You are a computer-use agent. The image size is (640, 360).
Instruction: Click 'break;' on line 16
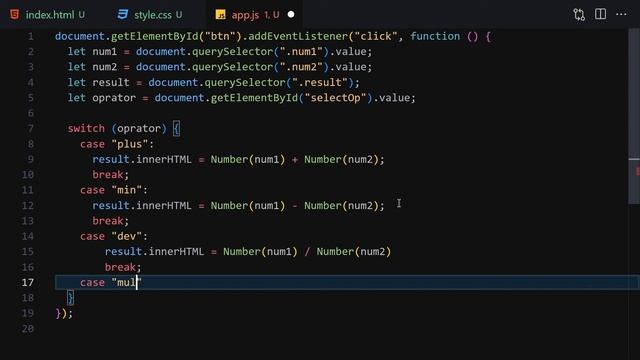tap(123, 267)
